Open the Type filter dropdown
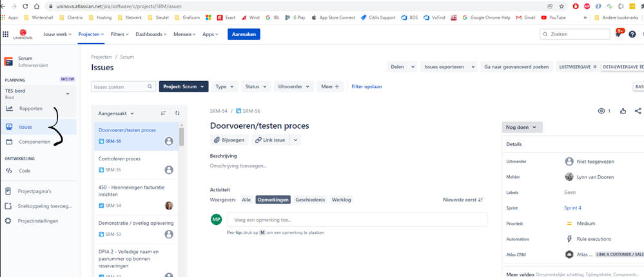Viewport: 644px width, 277px height. (x=225, y=86)
